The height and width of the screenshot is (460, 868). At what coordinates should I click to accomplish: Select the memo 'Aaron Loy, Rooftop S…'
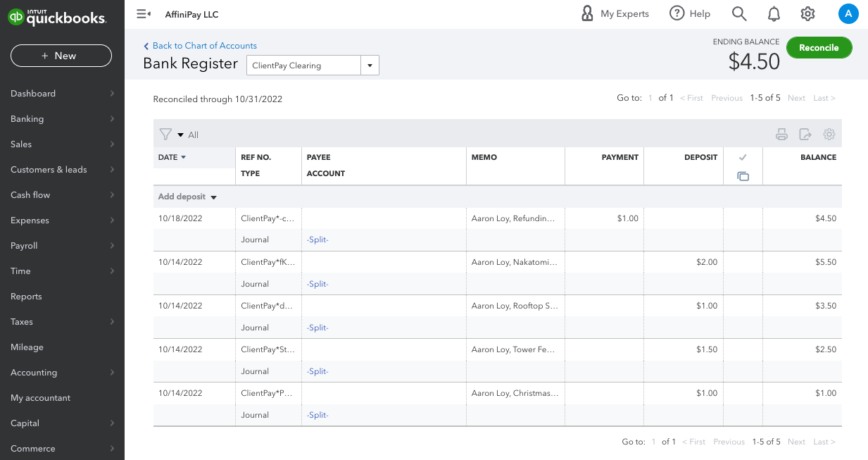(x=514, y=306)
